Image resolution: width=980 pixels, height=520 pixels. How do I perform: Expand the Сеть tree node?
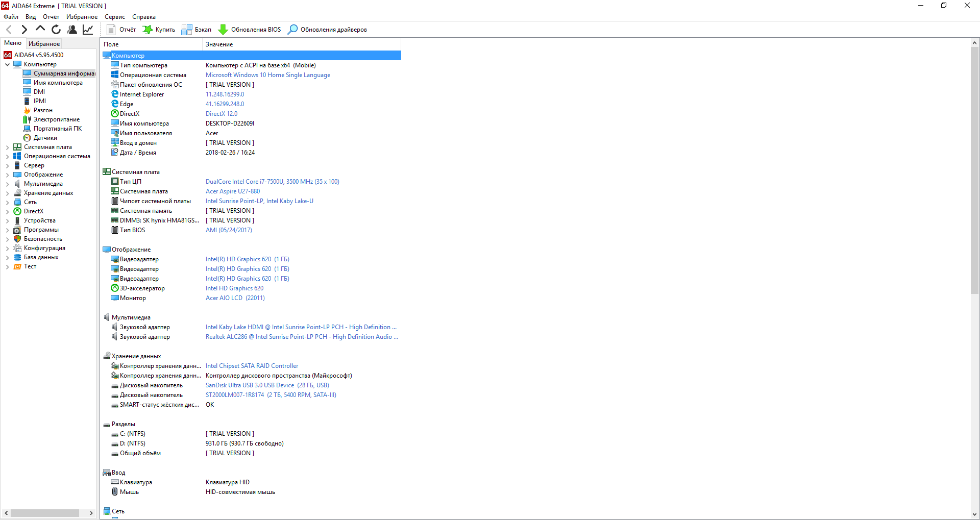(8, 202)
